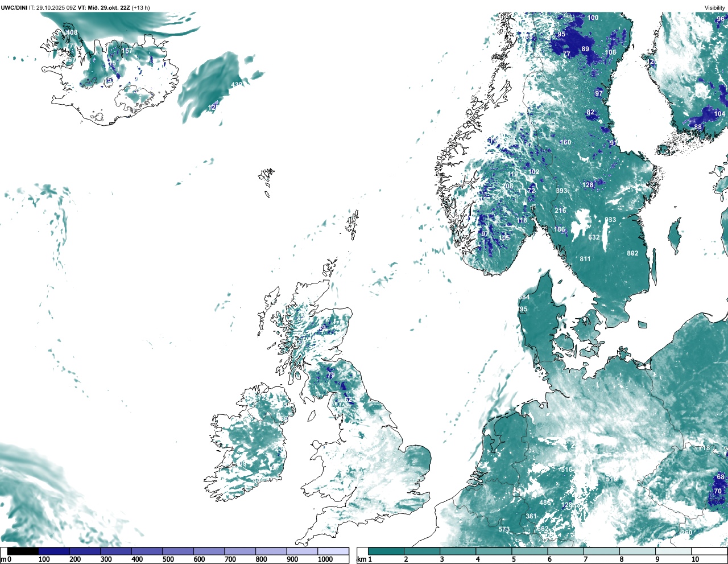The height and width of the screenshot is (564, 728).
Task: Click the '102' value near the Norway–Sweden border
Action: point(533,172)
